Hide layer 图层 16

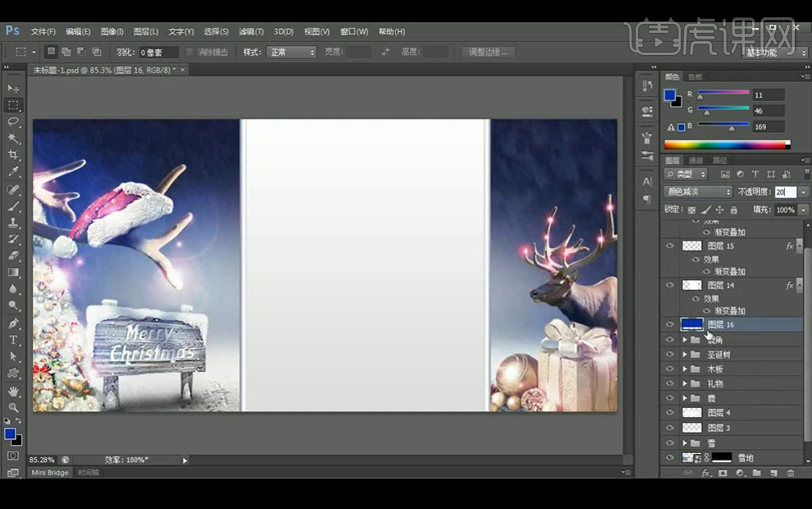[670, 325]
